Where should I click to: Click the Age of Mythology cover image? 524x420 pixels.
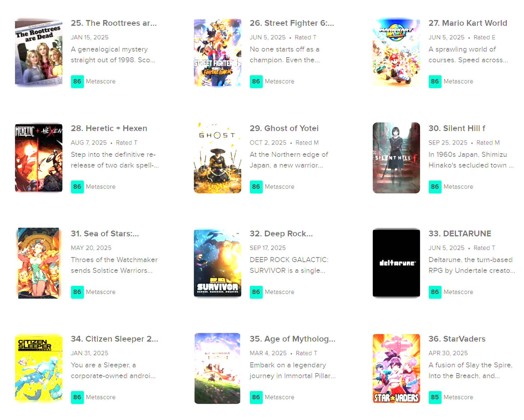coord(218,368)
